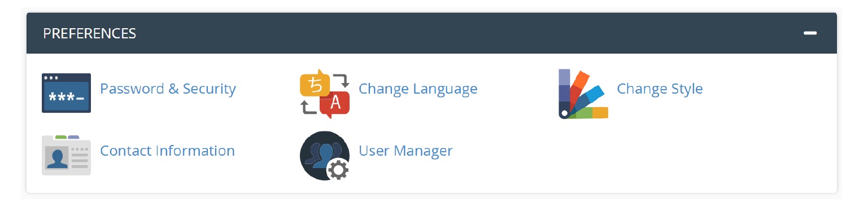Open the User Manager link

pyautogui.click(x=405, y=151)
